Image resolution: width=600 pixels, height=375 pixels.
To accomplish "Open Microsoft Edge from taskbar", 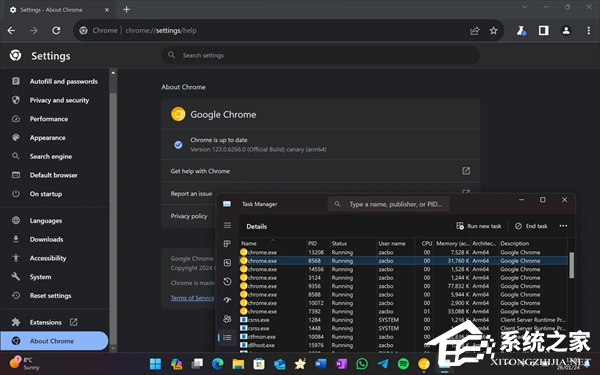I will point(218,364).
